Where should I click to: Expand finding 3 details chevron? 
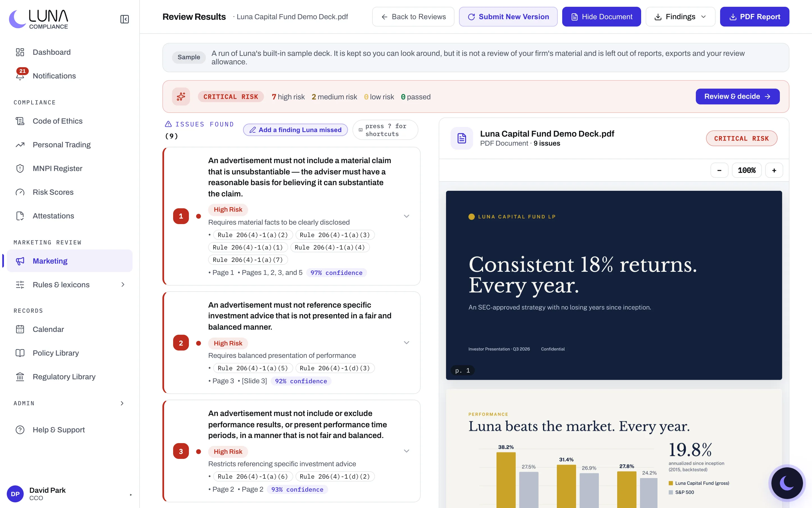pos(406,451)
